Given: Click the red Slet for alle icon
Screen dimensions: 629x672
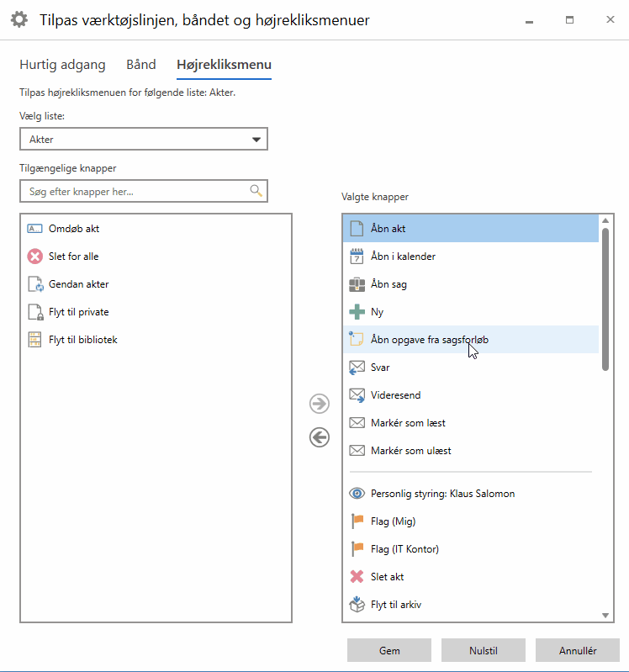Looking at the screenshot, I should 34,257.
